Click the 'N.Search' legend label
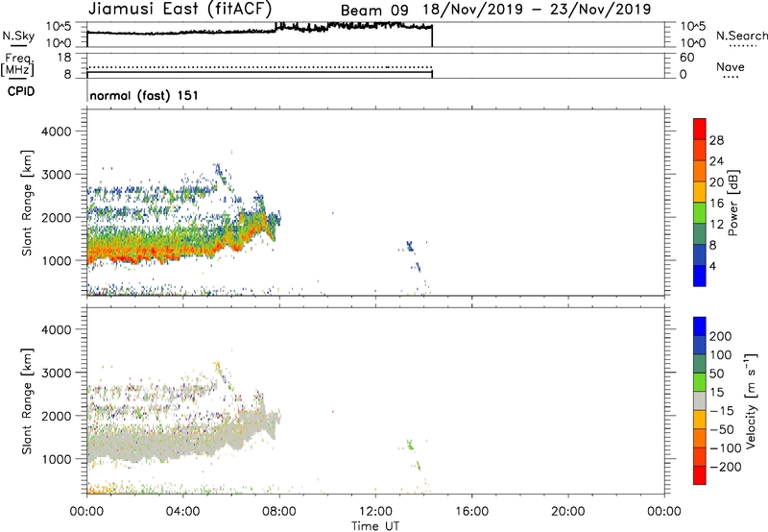This screenshot has width=768, height=532. tap(741, 36)
